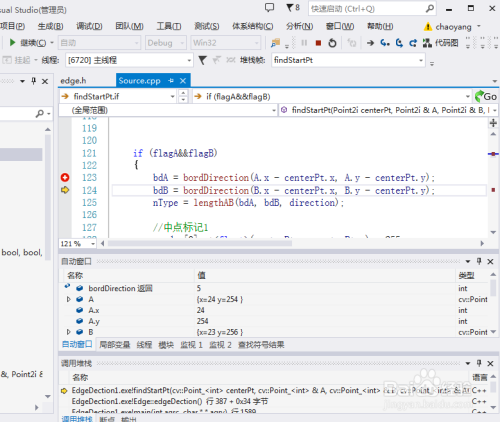Click the Show Next Statement arrow
The height and width of the screenshot is (422, 500).
point(370,43)
